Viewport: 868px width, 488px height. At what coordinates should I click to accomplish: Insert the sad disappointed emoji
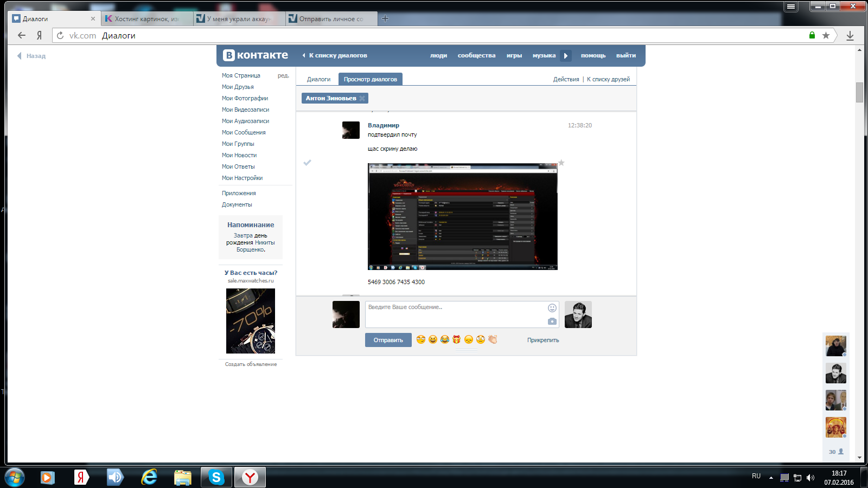[469, 339]
